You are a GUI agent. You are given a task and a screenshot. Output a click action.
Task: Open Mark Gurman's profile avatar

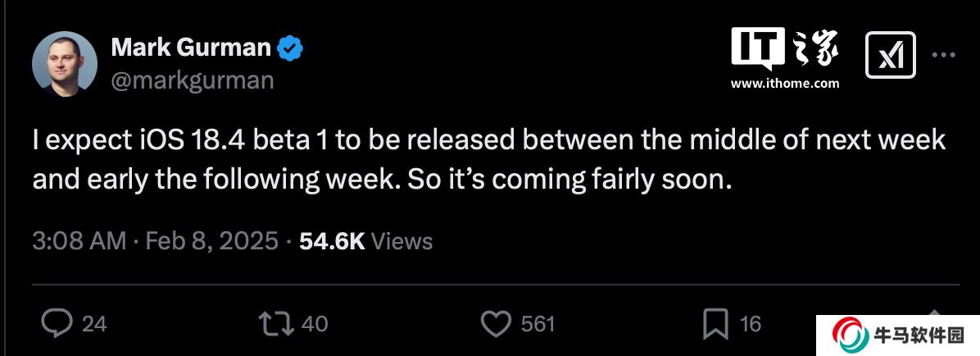66,64
